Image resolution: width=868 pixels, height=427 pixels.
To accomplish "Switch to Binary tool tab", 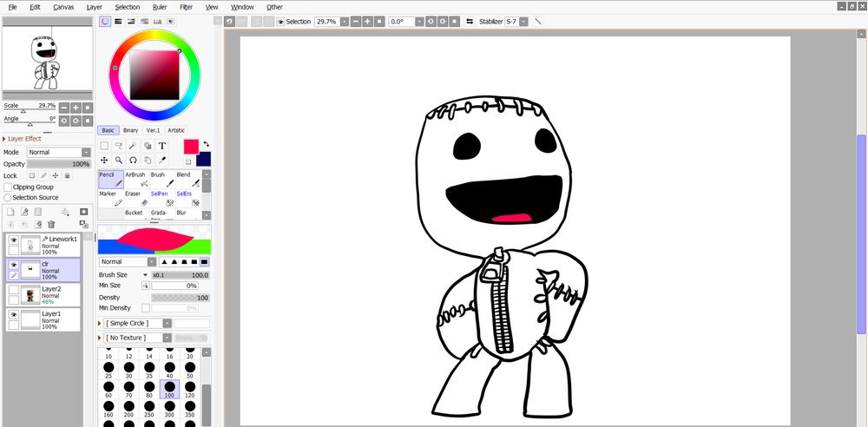I will [131, 130].
